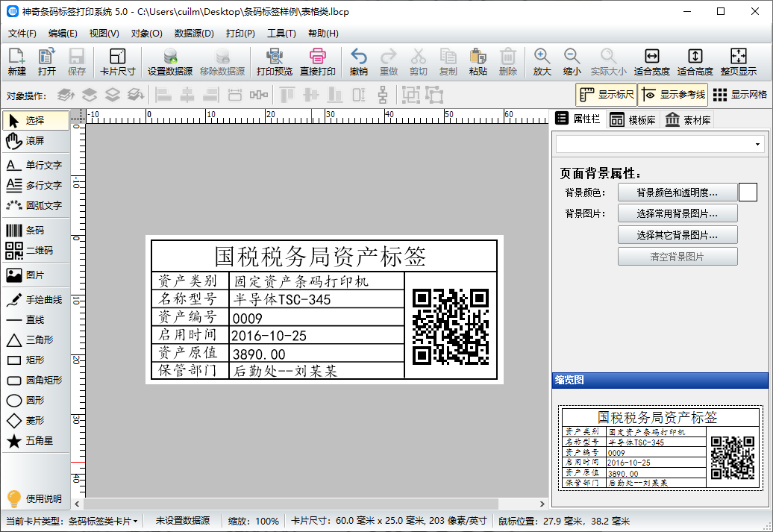Screen dimensions: 773x532
Task: Zoom out with 缩小 icon
Action: [572, 62]
